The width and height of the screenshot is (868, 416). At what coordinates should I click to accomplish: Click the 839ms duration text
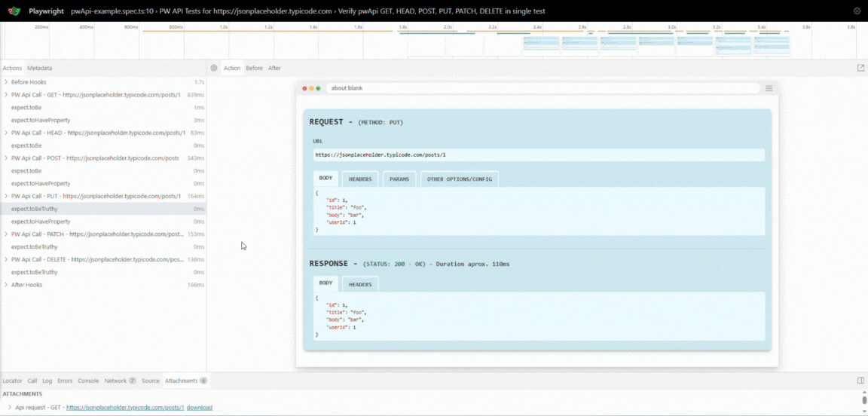click(195, 95)
